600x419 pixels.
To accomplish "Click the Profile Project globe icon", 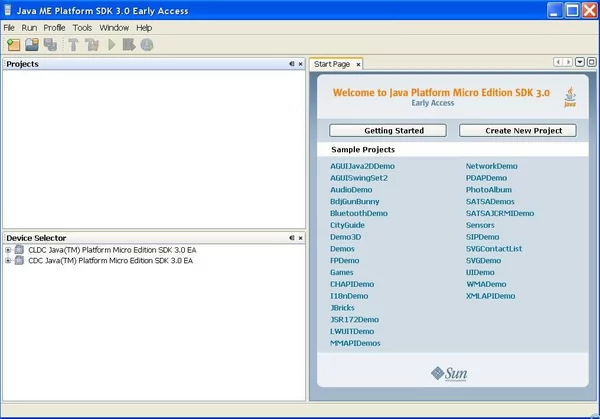I will click(147, 45).
